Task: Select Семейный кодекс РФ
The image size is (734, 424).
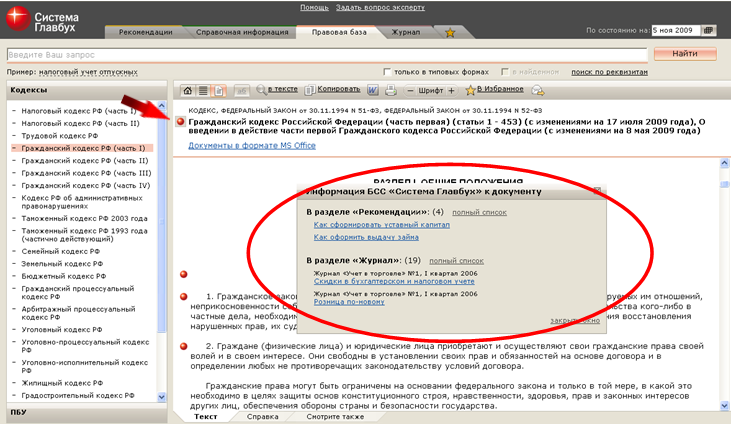Action: tap(60, 251)
